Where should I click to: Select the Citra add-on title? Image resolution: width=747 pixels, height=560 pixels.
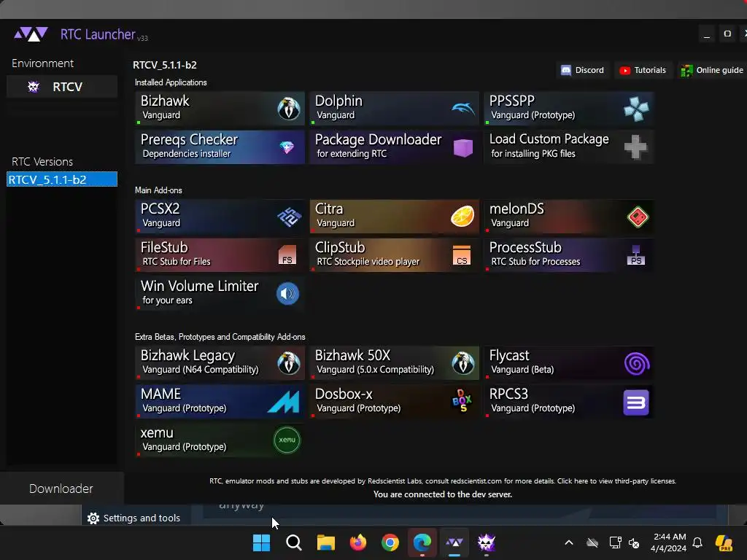coord(329,209)
